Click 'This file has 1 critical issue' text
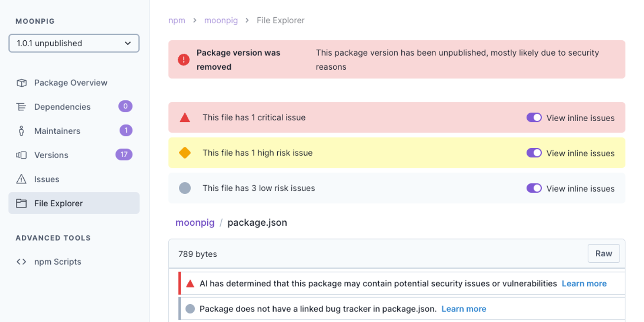The height and width of the screenshot is (322, 644). [254, 118]
